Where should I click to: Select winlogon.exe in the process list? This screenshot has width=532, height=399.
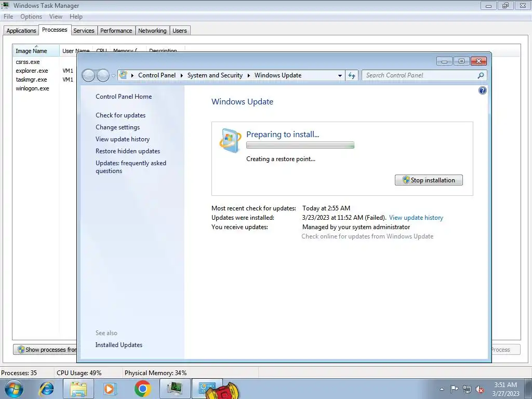pos(32,88)
